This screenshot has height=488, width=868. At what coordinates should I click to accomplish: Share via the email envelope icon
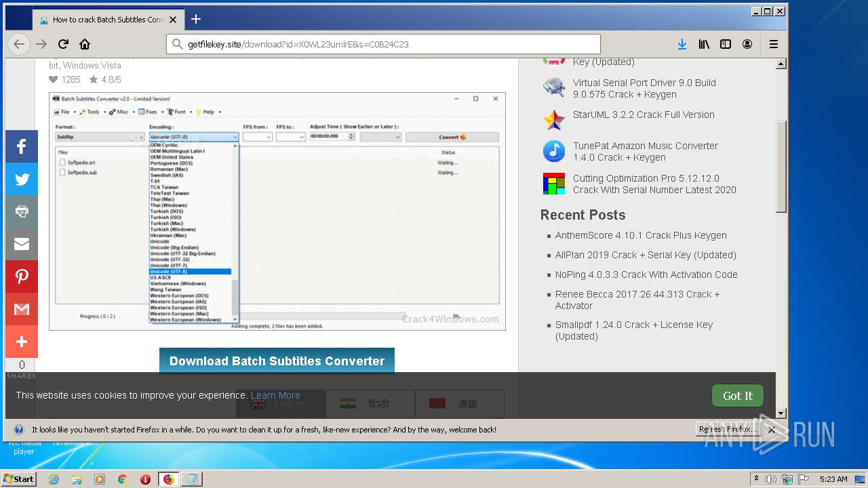pyautogui.click(x=22, y=244)
